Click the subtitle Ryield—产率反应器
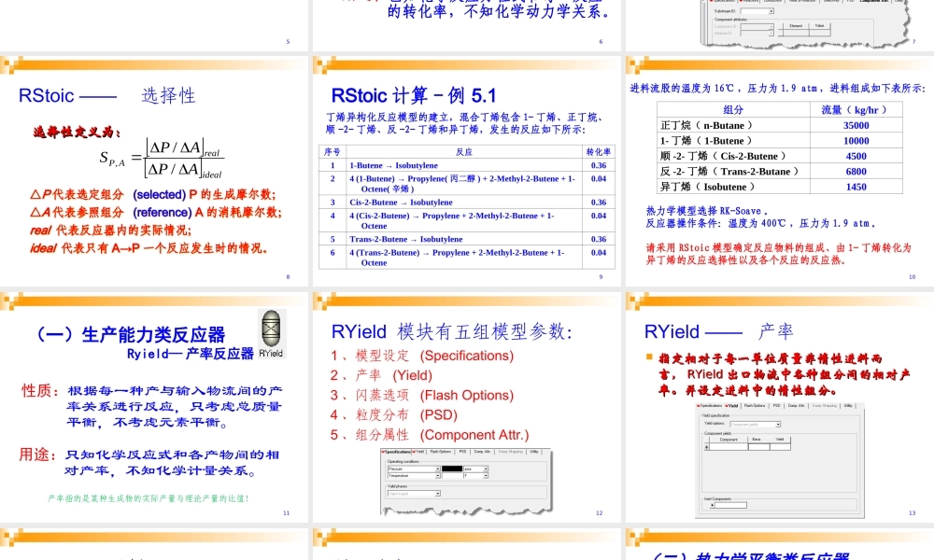 tap(190, 354)
